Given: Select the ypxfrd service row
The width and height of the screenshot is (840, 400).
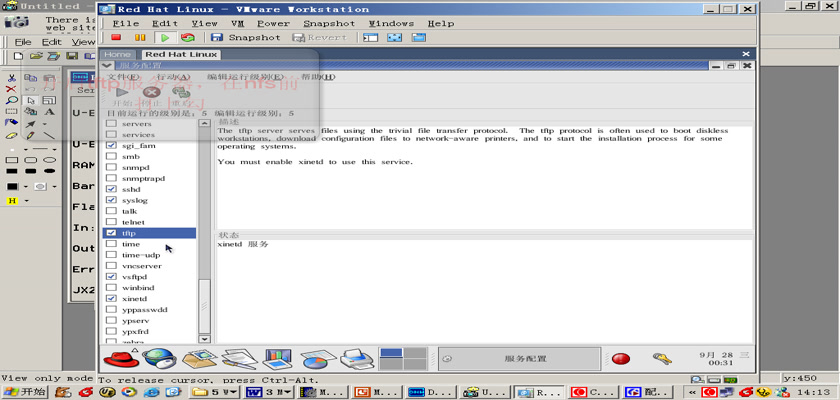Looking at the screenshot, I should (149, 331).
